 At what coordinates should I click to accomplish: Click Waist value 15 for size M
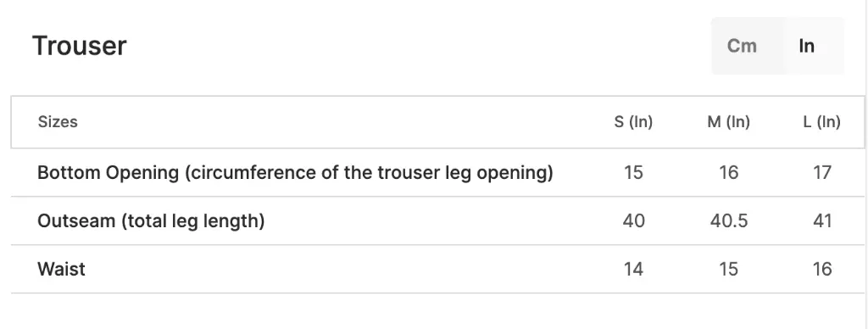pos(728,269)
